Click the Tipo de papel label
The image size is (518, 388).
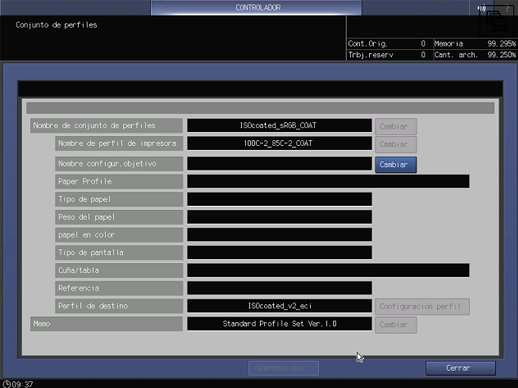pos(119,199)
